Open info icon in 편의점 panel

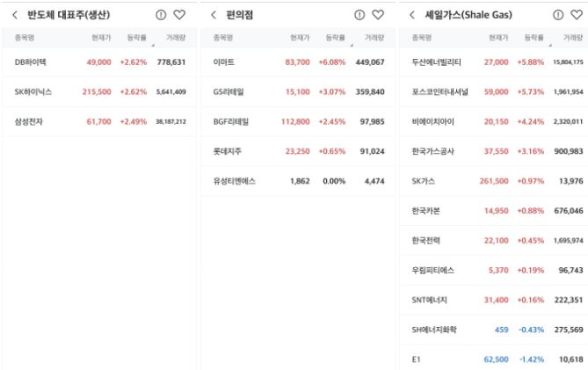359,15
